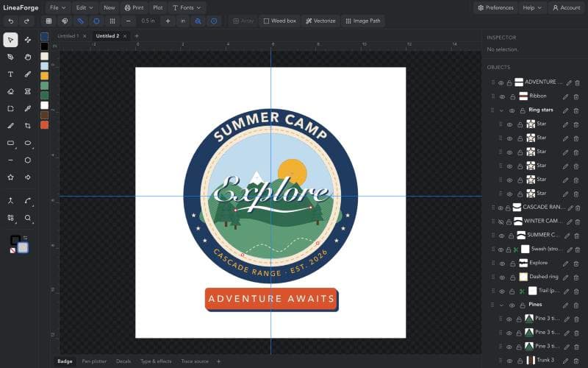Open the File menu dropdown
Screen dimensions: 588x368
tap(58, 7)
